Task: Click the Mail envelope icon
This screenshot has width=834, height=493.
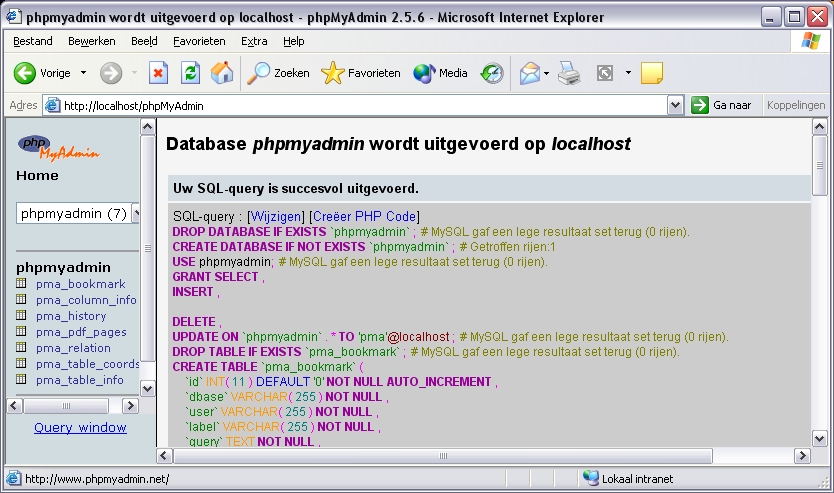Action: click(x=530, y=73)
